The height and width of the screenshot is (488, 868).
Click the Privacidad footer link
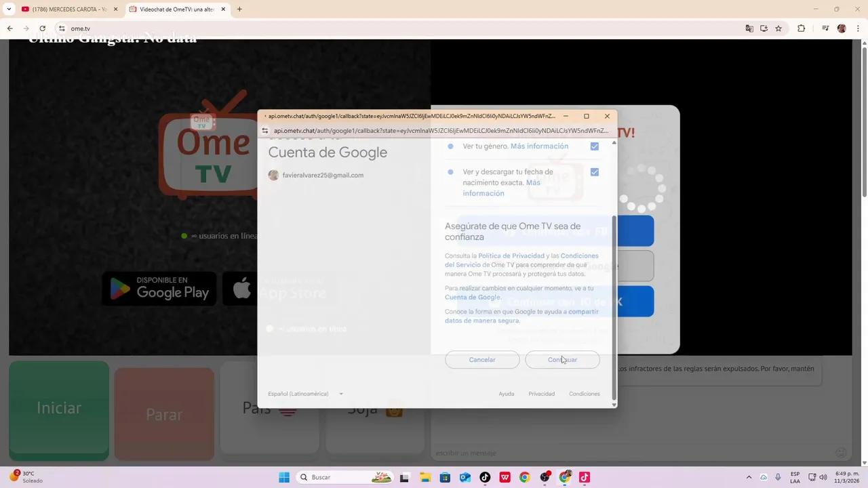542,394
